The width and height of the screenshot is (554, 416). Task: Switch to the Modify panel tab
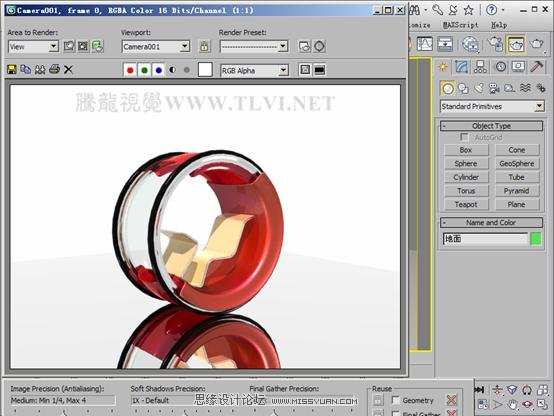click(x=462, y=67)
